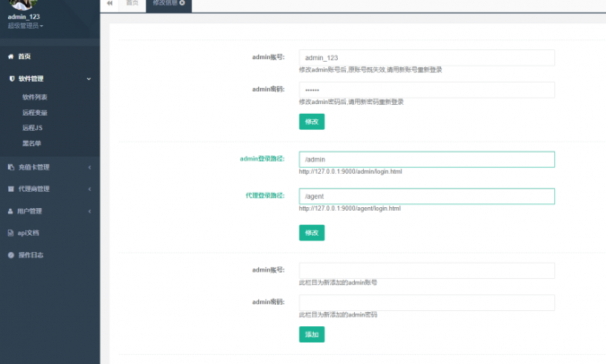
Task: Click the 代理商管理 sidebar icon
Action: pos(11,189)
